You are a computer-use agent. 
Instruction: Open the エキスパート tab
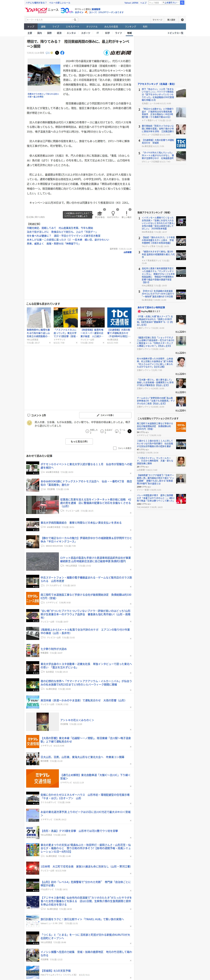click(x=72, y=27)
